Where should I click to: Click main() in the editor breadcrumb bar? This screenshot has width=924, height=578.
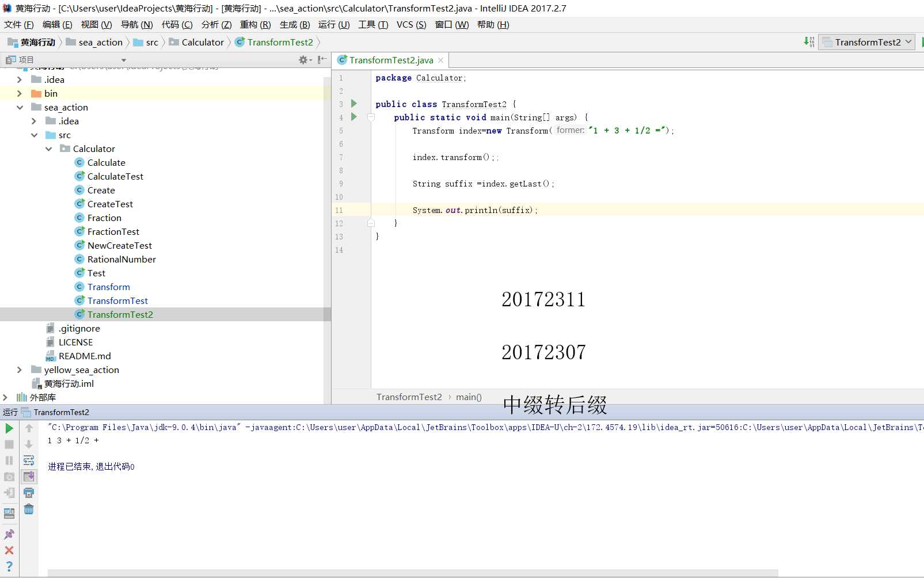(469, 397)
